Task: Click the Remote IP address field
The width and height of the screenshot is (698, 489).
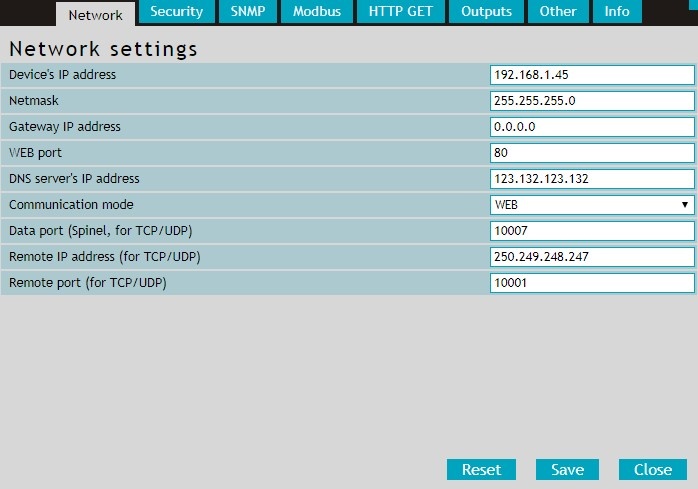Action: click(x=592, y=257)
